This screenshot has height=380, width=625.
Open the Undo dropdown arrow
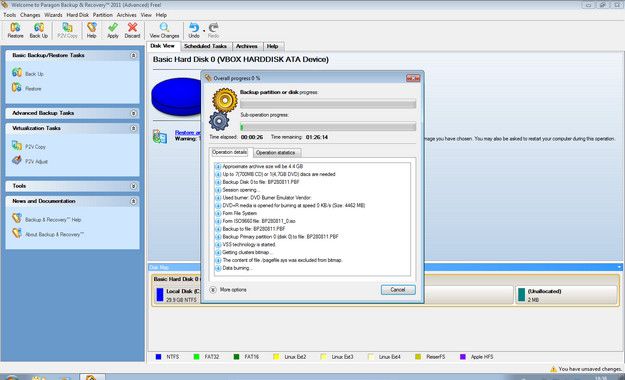coord(204,30)
